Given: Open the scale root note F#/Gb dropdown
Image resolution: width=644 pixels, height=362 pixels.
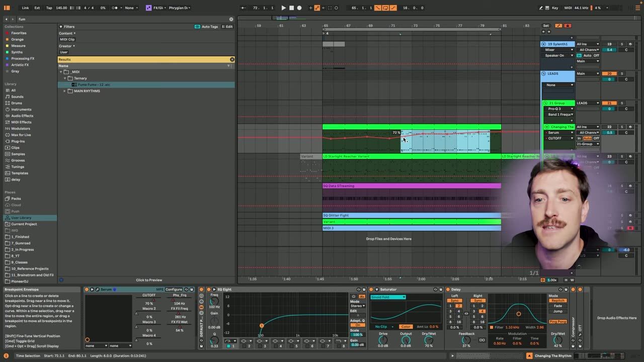Looking at the screenshot, I should point(160,8).
